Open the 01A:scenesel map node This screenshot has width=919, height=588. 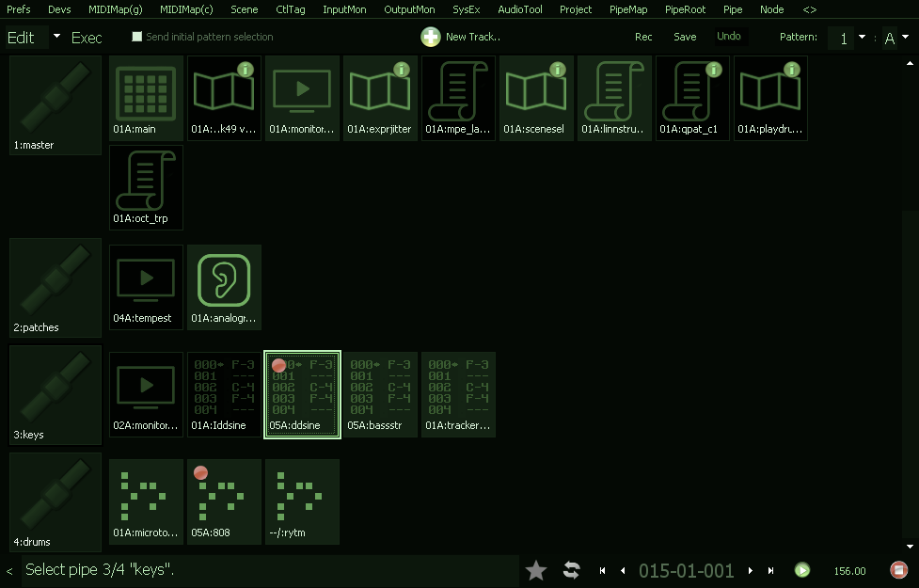coord(535,98)
